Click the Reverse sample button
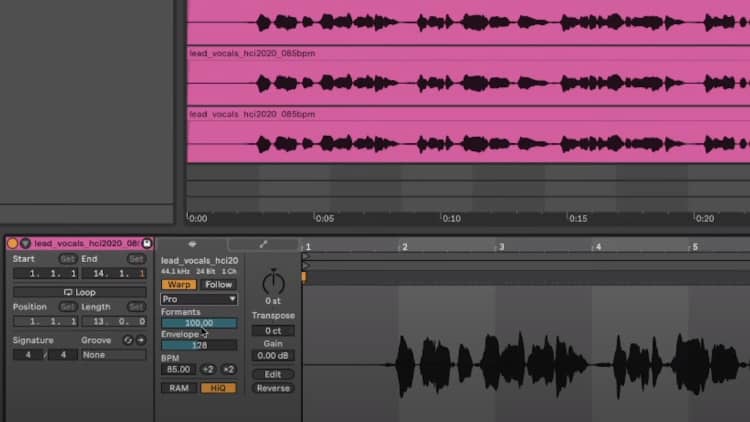The height and width of the screenshot is (422, 750). pos(273,388)
